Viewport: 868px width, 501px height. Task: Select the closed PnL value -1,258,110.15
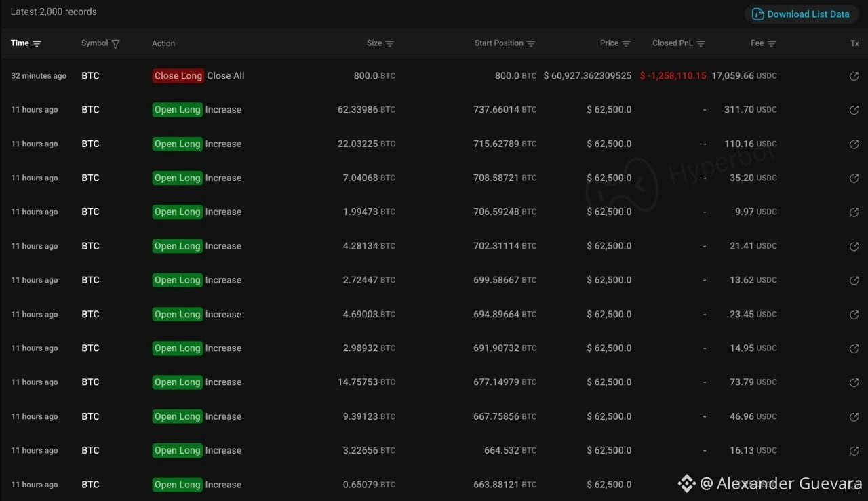coord(673,76)
